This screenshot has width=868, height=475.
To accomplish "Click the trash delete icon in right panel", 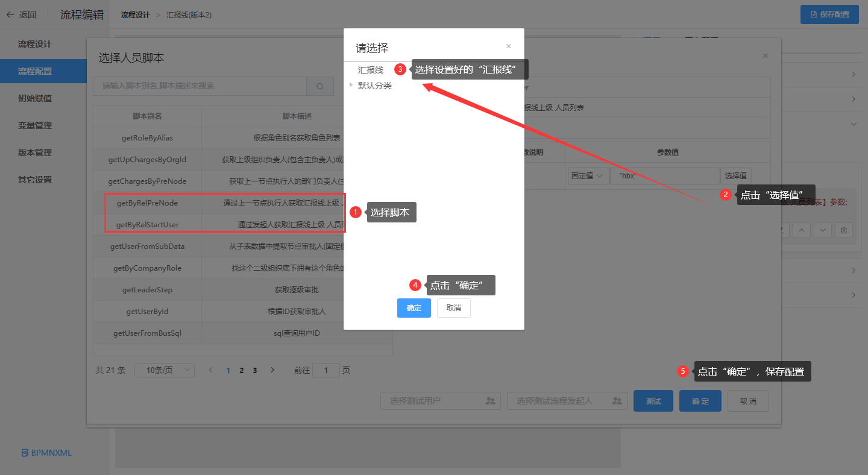I will coord(844,230).
